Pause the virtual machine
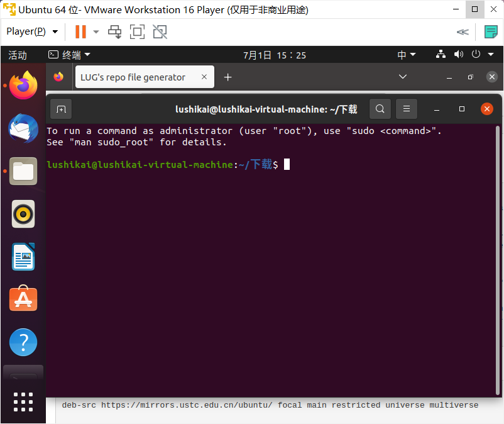The image size is (504, 424). click(x=80, y=31)
